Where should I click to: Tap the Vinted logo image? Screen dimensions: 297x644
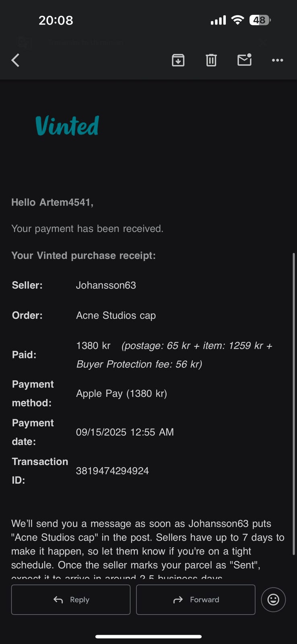(x=67, y=126)
